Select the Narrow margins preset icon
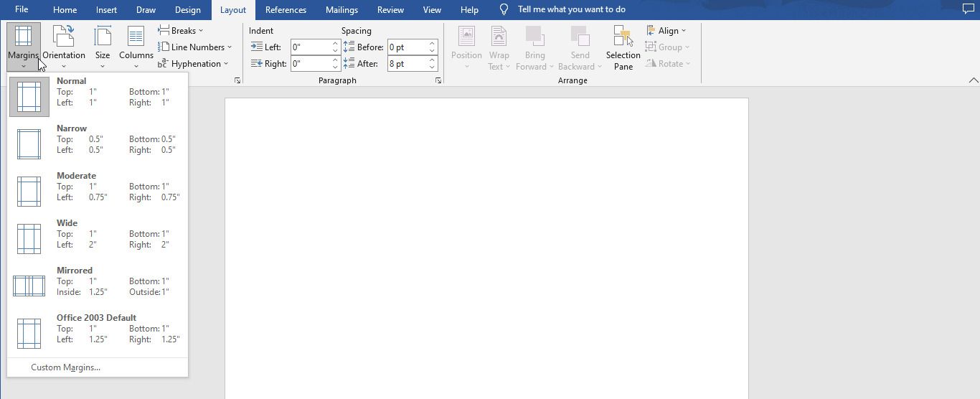Image resolution: width=980 pixels, height=399 pixels. 29,144
